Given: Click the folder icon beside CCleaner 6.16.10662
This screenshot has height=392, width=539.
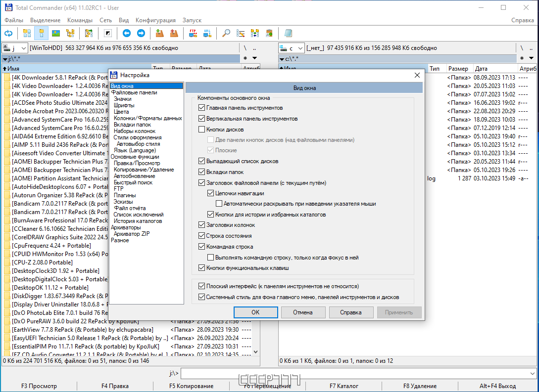Looking at the screenshot, I should click(7, 228).
